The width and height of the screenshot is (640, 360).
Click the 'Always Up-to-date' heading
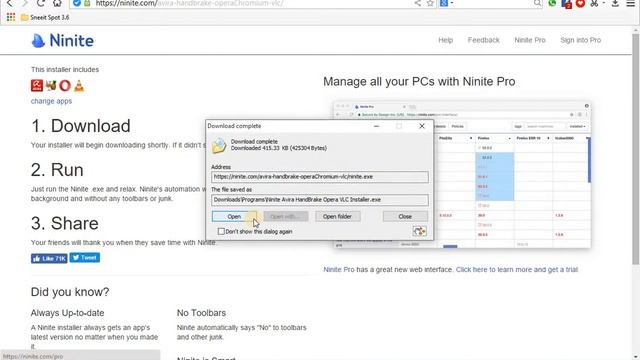[67, 313]
